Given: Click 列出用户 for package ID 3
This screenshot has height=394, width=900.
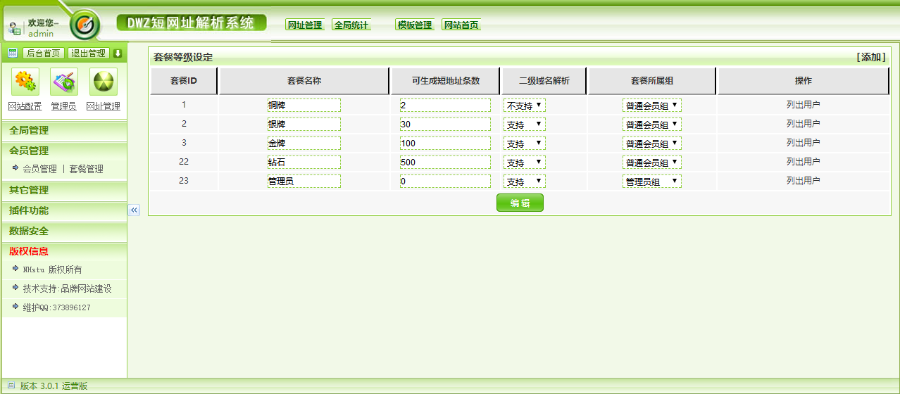Looking at the screenshot, I should pos(803,142).
